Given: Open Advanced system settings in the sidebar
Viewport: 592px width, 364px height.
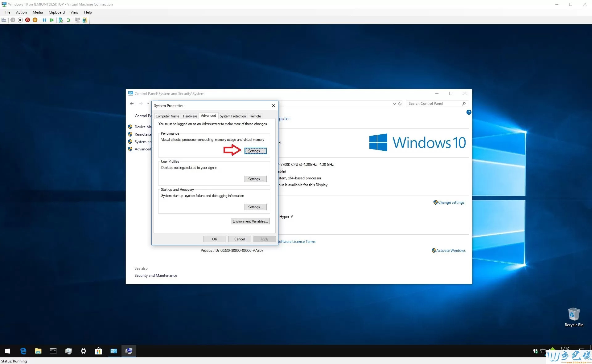Looking at the screenshot, I should point(143,149).
